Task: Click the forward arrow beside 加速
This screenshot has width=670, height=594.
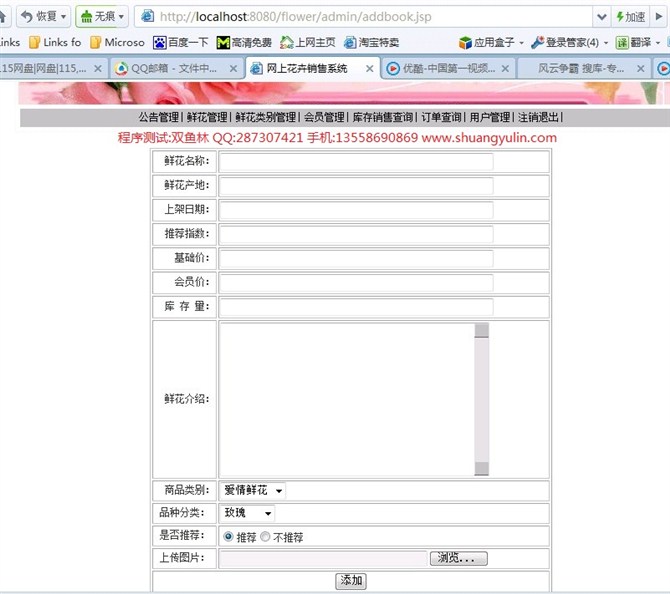Action: pos(658,17)
